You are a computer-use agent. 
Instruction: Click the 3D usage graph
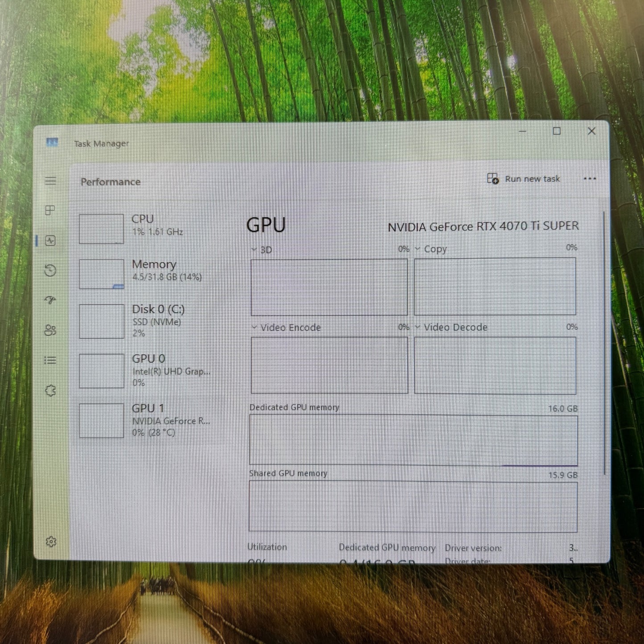(329, 287)
